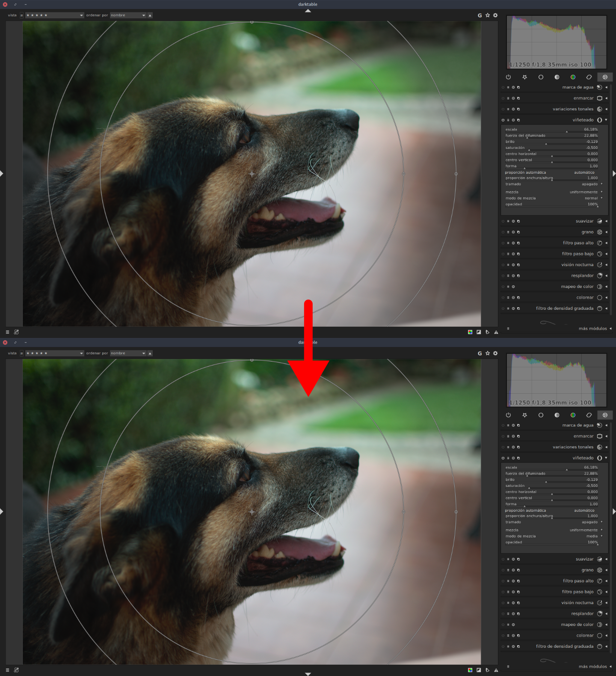Select colour modules group in top window

tap(573, 77)
